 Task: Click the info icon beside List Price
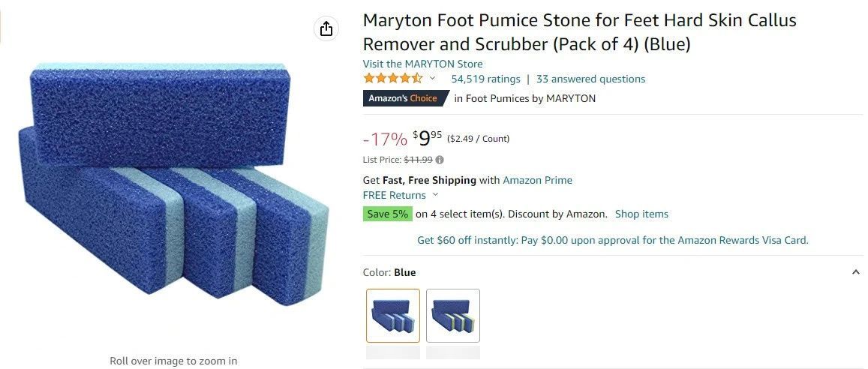[x=440, y=160]
